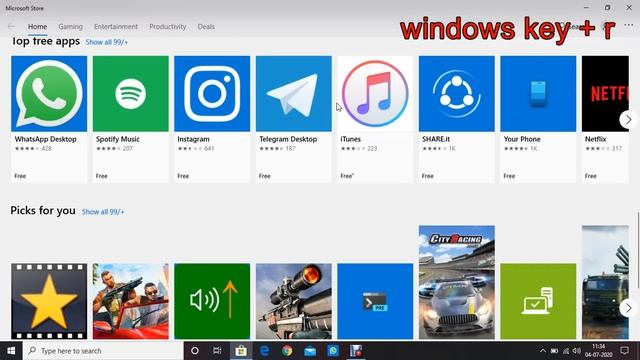Click Show all 99+ for Top free apps
This screenshot has height=360, width=640.
click(x=107, y=42)
